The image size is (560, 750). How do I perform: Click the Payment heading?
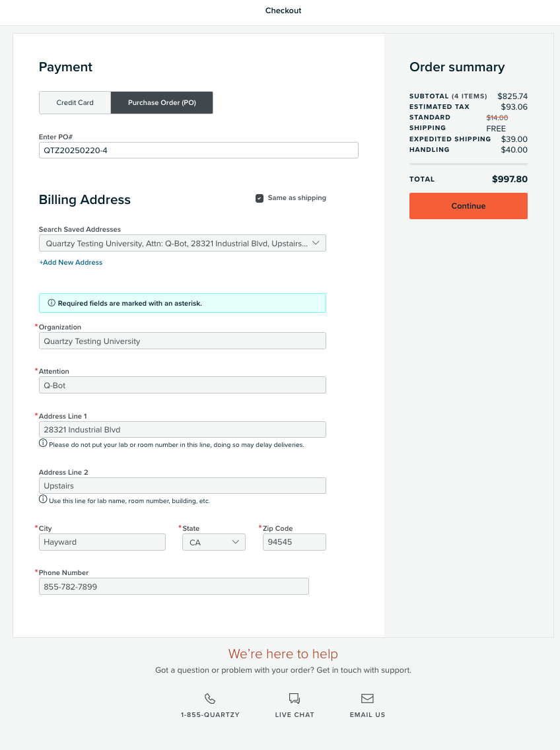[65, 67]
